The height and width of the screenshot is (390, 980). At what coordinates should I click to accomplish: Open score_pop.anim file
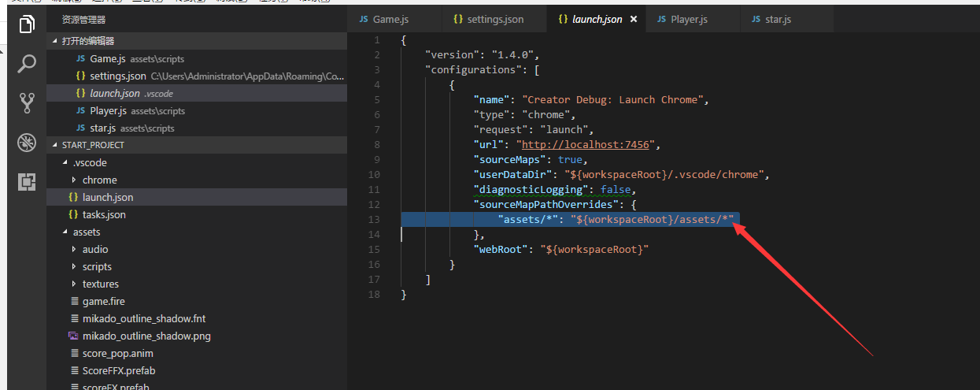(196, 353)
